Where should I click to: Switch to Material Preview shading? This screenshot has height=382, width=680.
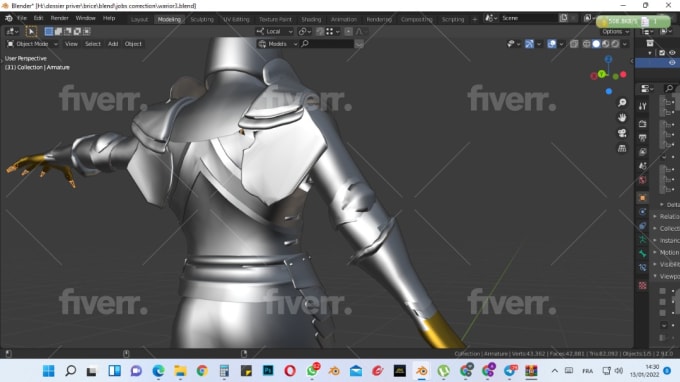pyautogui.click(x=605, y=44)
